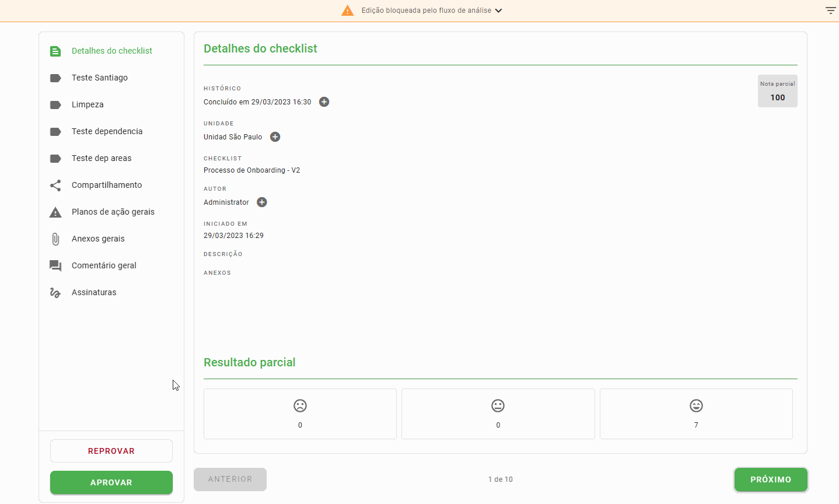Click the sad face result icon

pyautogui.click(x=300, y=405)
